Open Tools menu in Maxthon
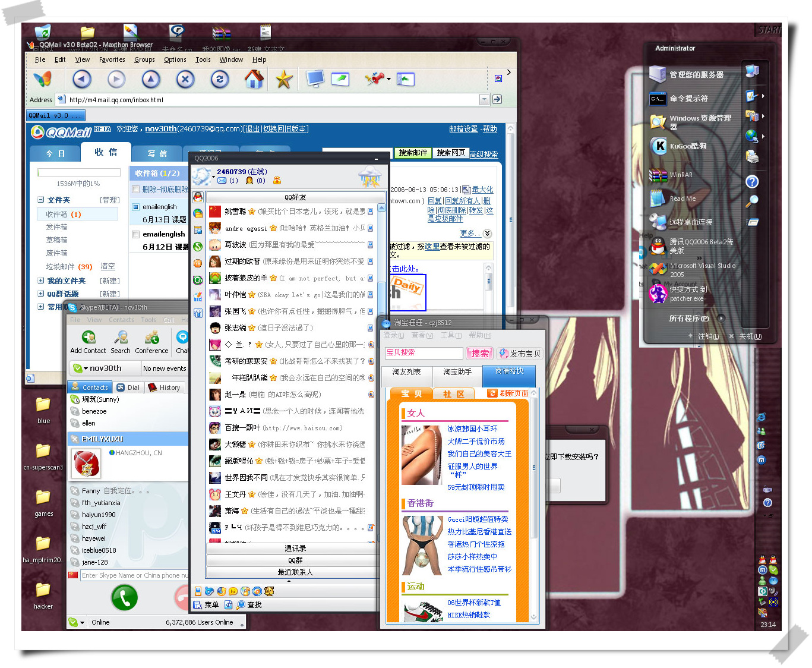 point(203,59)
